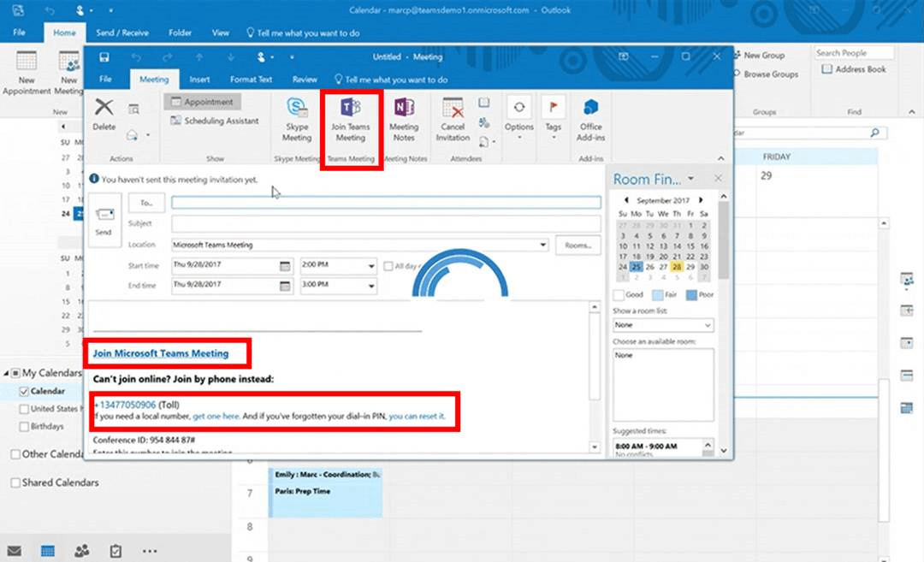Click the Cancel Invitation icon
This screenshot has width=924, height=562.
pyautogui.click(x=453, y=109)
